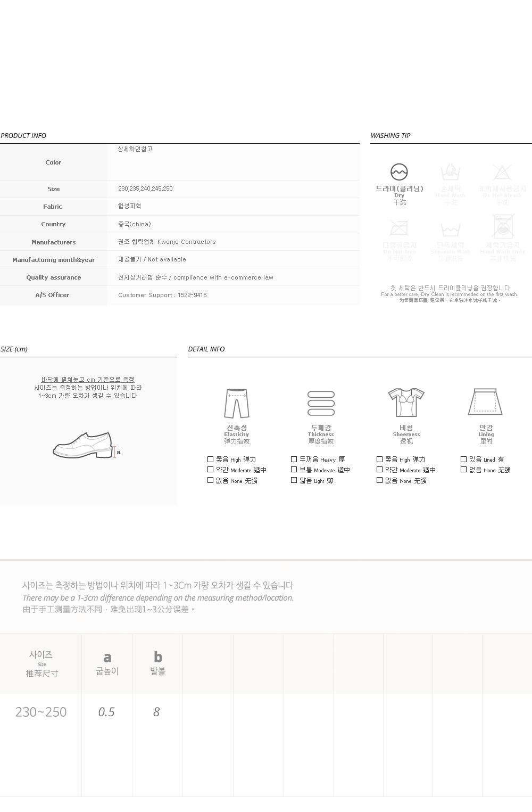Screen dimensions: 532x812
Task: Check the Thickness Light checkbox
Action: [294, 480]
